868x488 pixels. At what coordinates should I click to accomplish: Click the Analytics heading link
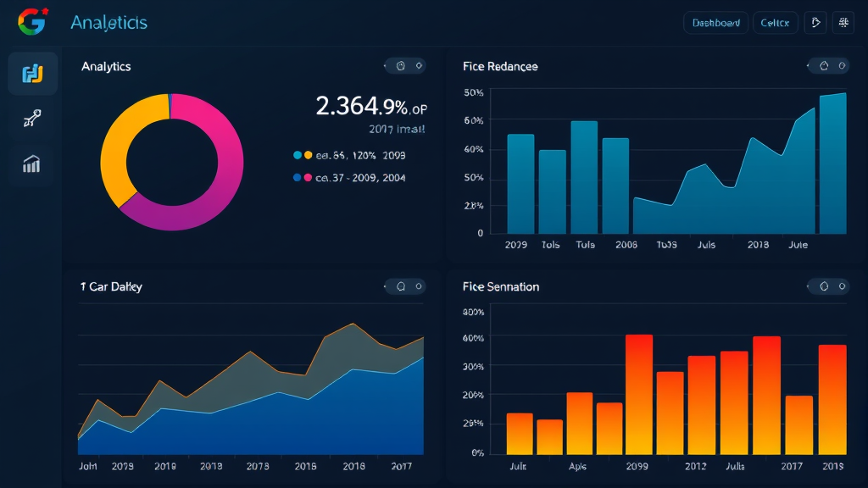click(x=108, y=22)
